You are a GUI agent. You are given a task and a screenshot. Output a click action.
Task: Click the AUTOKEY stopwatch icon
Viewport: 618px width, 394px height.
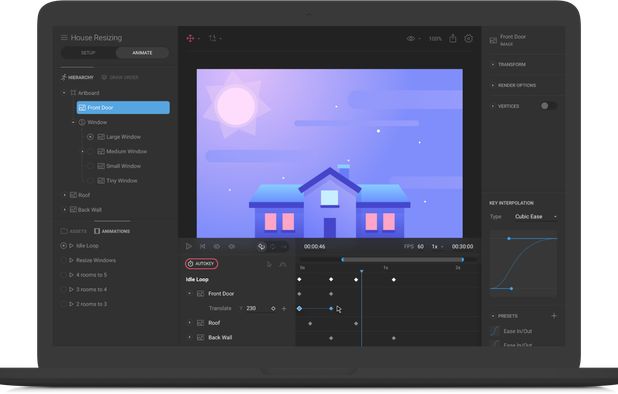[190, 264]
